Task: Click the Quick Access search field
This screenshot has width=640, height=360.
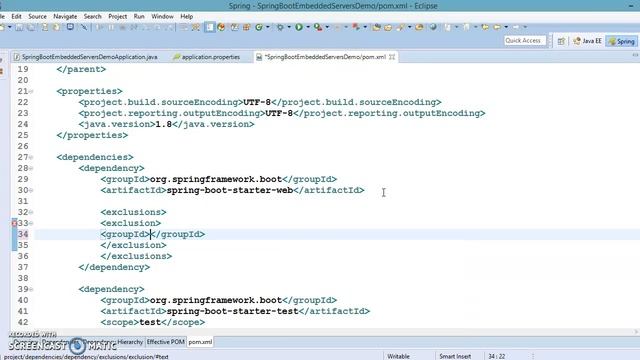Action: 524,40
